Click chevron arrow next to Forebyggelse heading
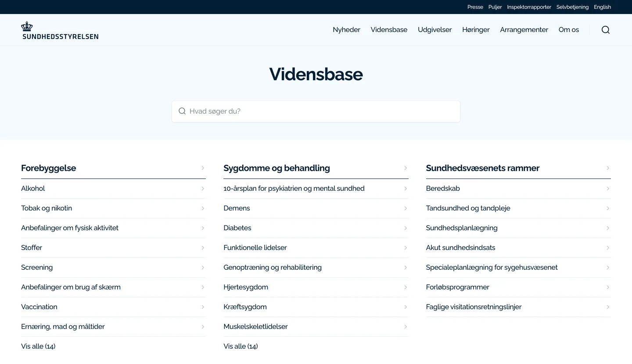The image size is (632, 364). (x=203, y=168)
